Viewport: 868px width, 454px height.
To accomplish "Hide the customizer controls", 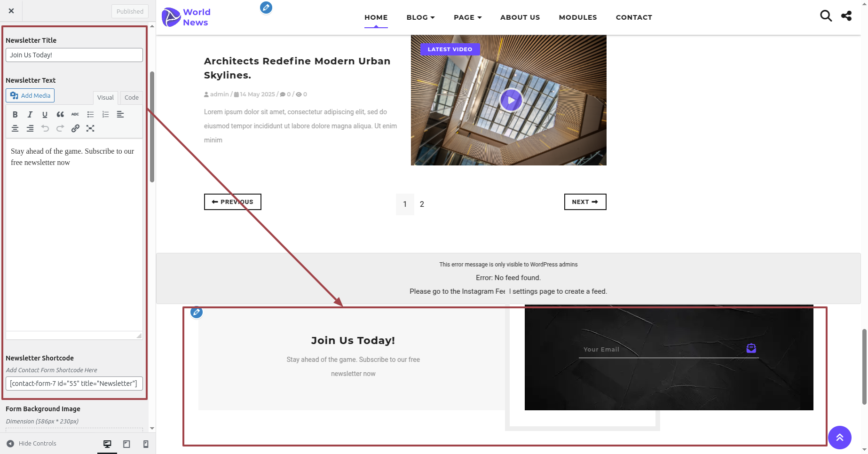I will pos(32,443).
